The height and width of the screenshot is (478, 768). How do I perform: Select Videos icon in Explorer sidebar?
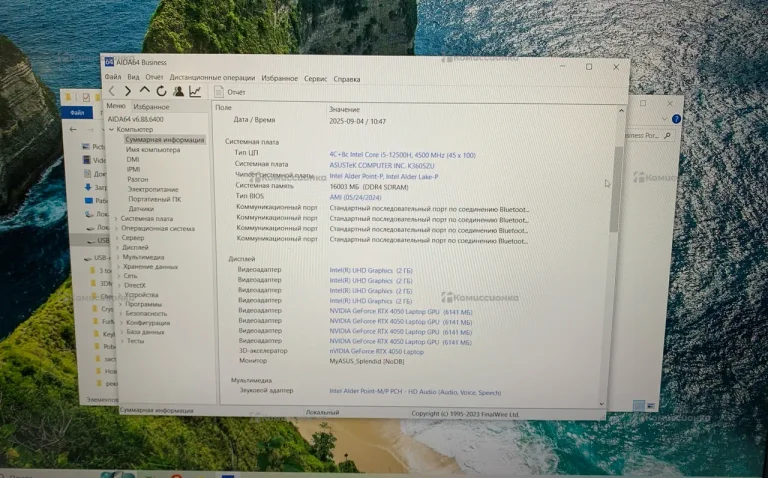click(x=86, y=160)
